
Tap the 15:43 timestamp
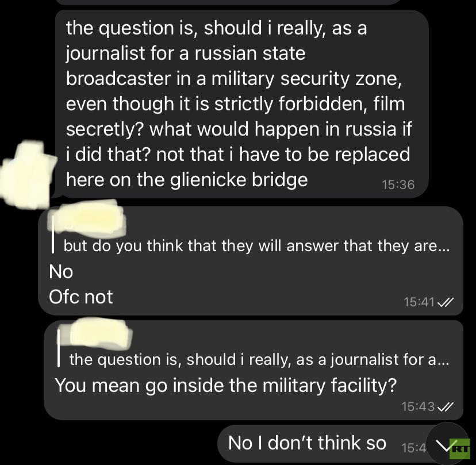418,406
